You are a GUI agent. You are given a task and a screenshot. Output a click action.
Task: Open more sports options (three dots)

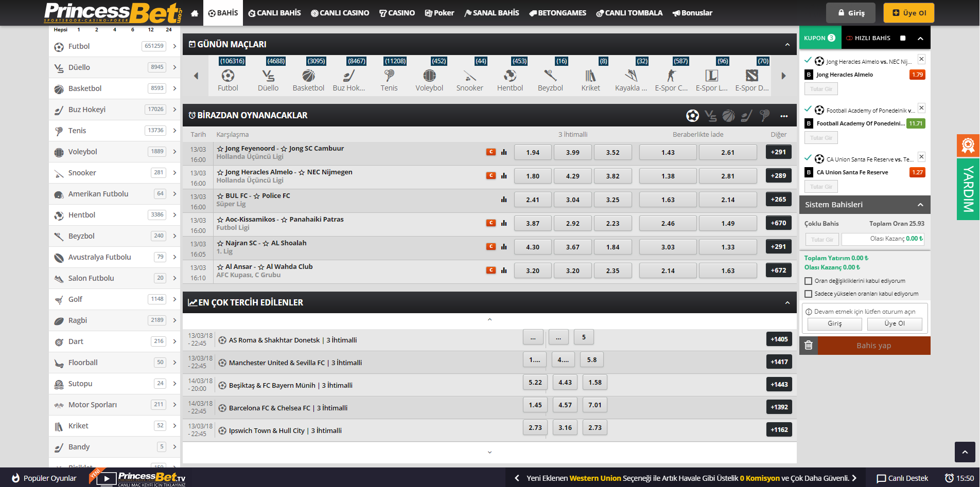click(784, 116)
